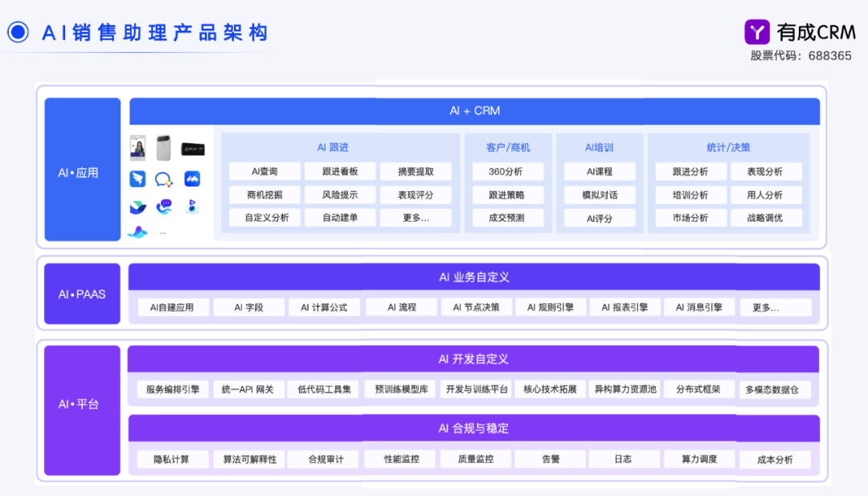868x496 pixels.
Task: Open 360分析 under 客户/商机
Action: click(506, 171)
